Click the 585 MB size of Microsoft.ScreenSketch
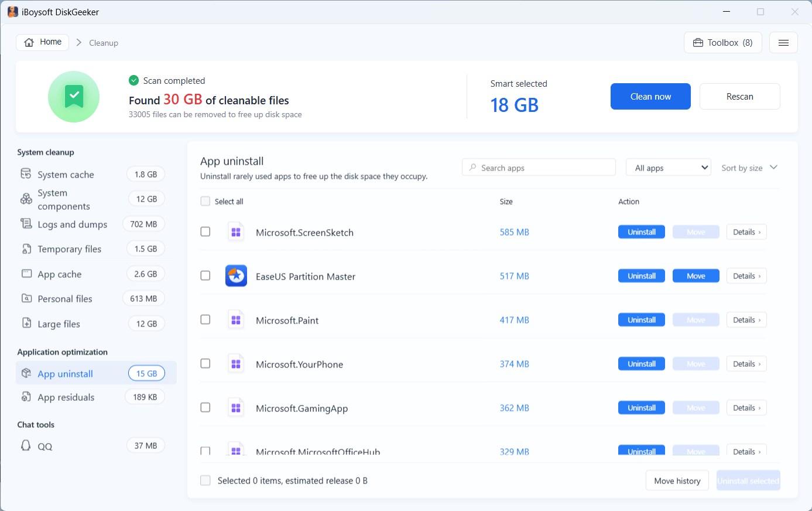The width and height of the screenshot is (812, 511). [514, 232]
